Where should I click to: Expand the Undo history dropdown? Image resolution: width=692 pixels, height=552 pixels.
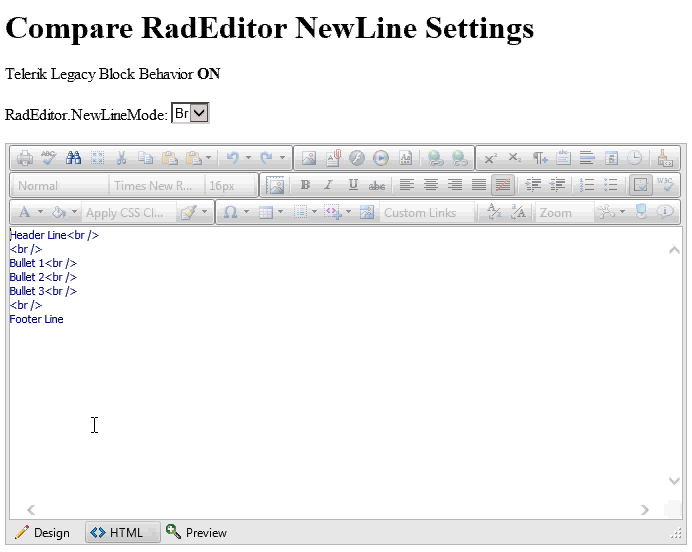248,158
